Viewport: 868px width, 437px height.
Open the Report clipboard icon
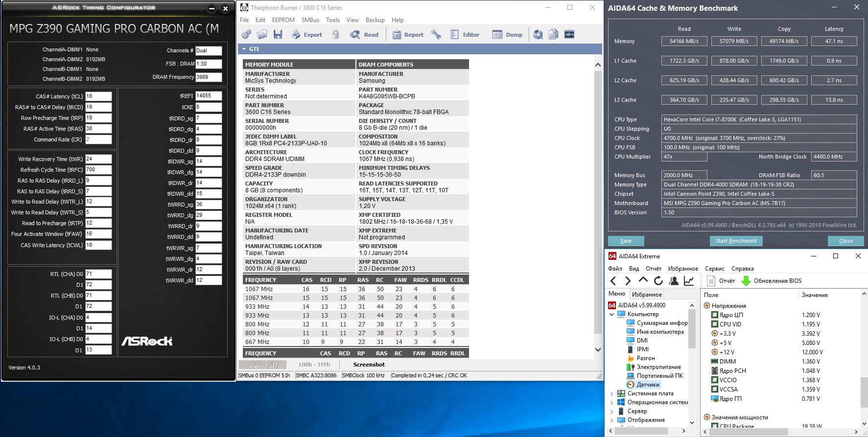[x=397, y=34]
